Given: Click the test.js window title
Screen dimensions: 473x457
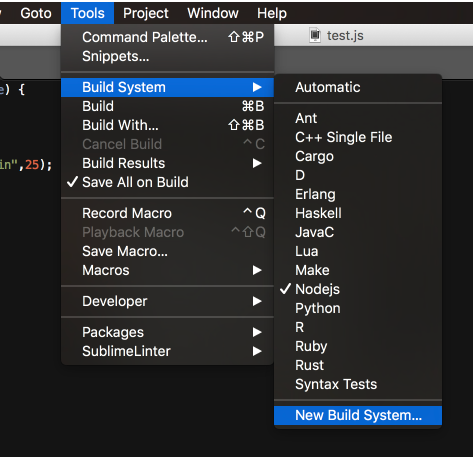Looking at the screenshot, I should (345, 36).
